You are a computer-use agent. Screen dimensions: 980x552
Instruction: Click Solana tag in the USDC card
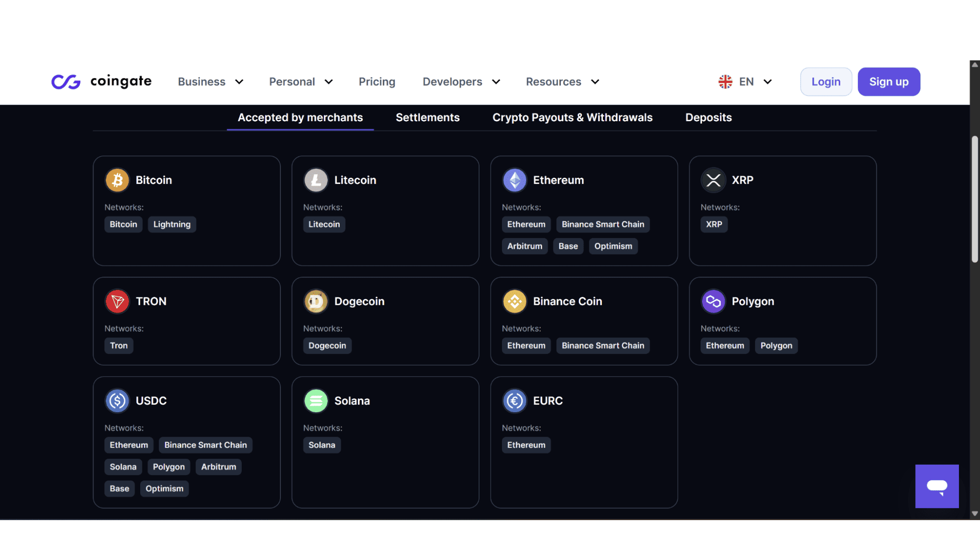point(123,467)
